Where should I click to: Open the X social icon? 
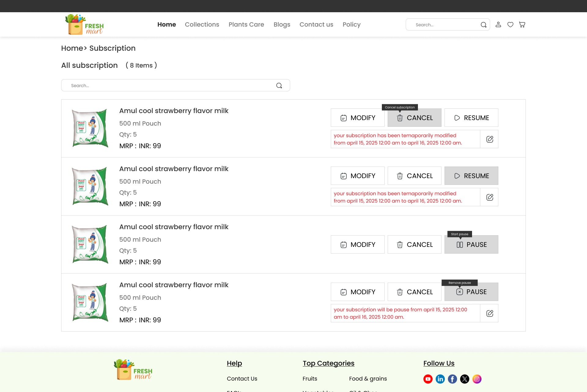tap(465, 379)
